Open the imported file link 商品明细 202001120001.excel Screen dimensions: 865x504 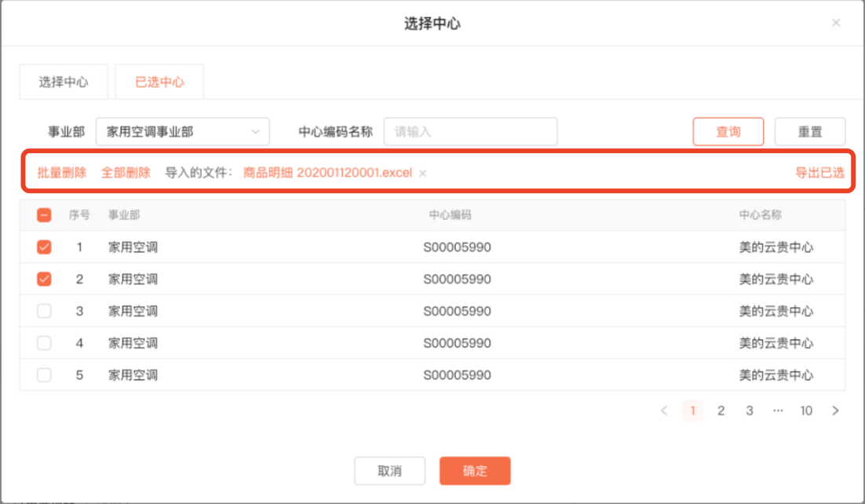pyautogui.click(x=327, y=173)
